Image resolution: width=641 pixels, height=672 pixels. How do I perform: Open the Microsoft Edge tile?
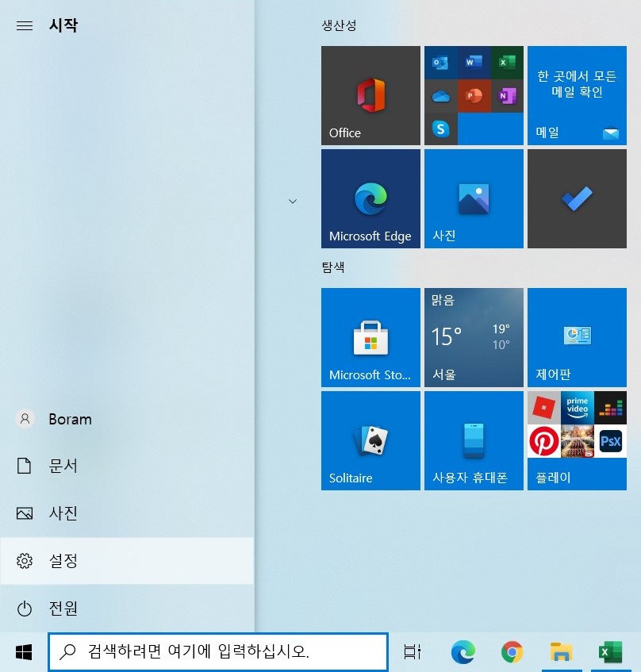click(370, 199)
